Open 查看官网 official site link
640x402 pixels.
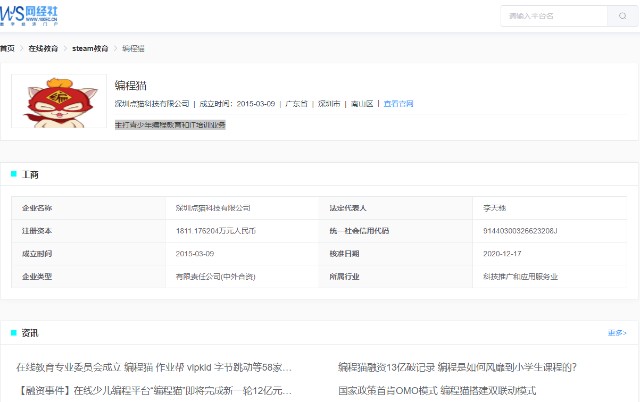[x=398, y=104]
